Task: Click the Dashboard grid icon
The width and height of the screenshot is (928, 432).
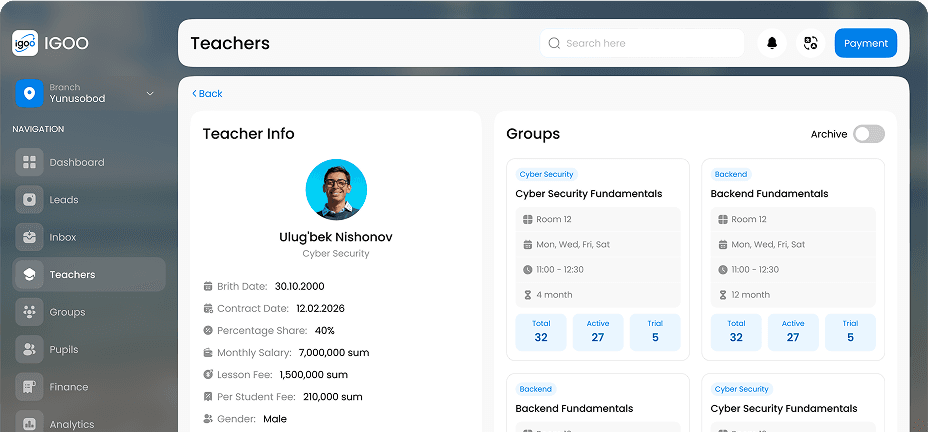Action: (29, 162)
